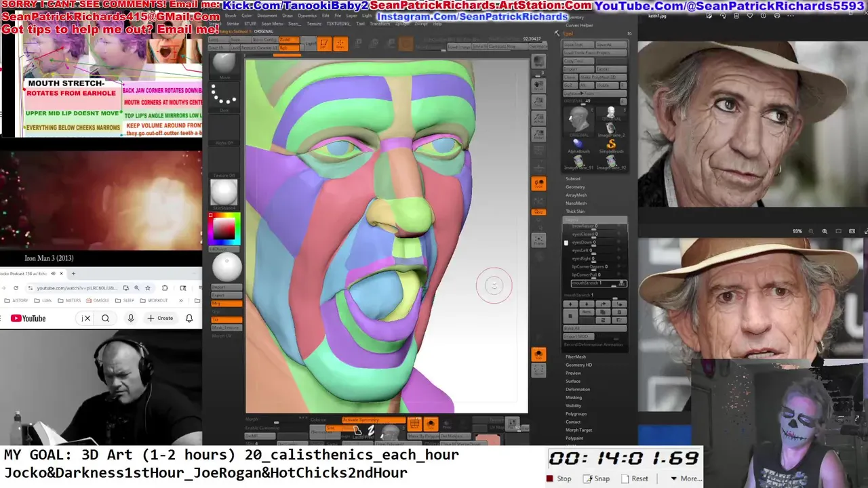This screenshot has width=868, height=488.
Task: Toggle the Zadd button
Action: point(289,40)
